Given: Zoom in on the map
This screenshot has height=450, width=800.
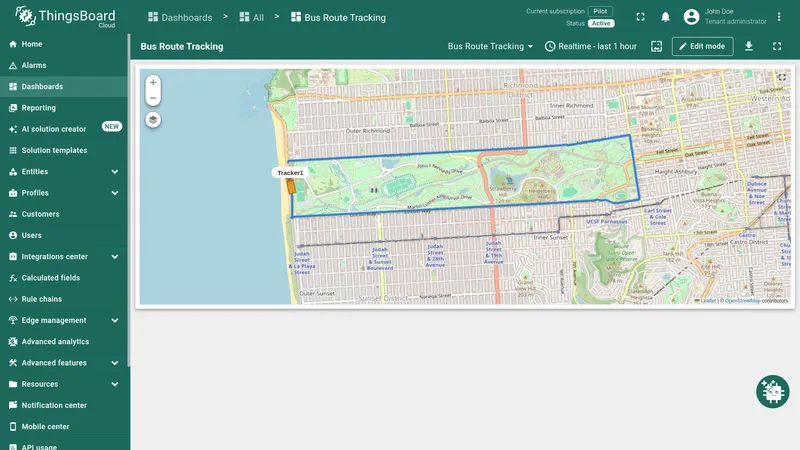Looking at the screenshot, I should point(153,83).
